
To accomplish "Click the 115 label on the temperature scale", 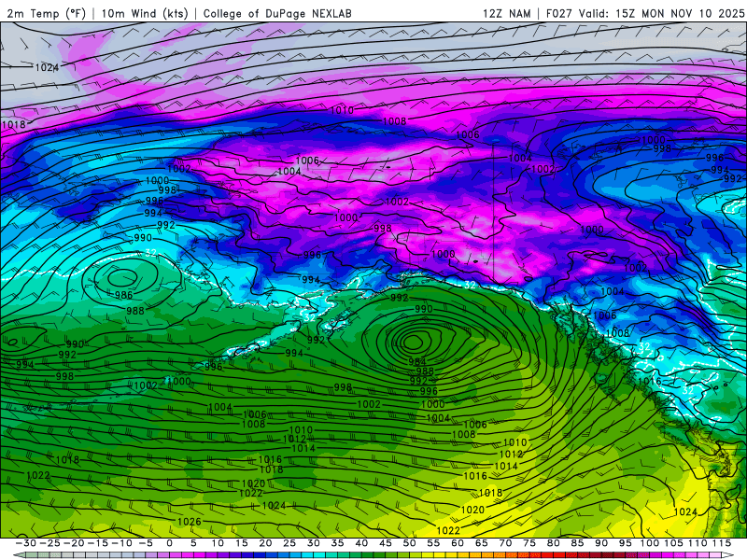I will coord(722,543).
